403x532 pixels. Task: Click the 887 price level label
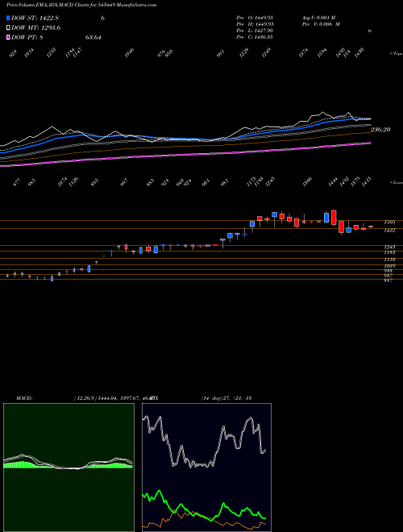point(388,281)
